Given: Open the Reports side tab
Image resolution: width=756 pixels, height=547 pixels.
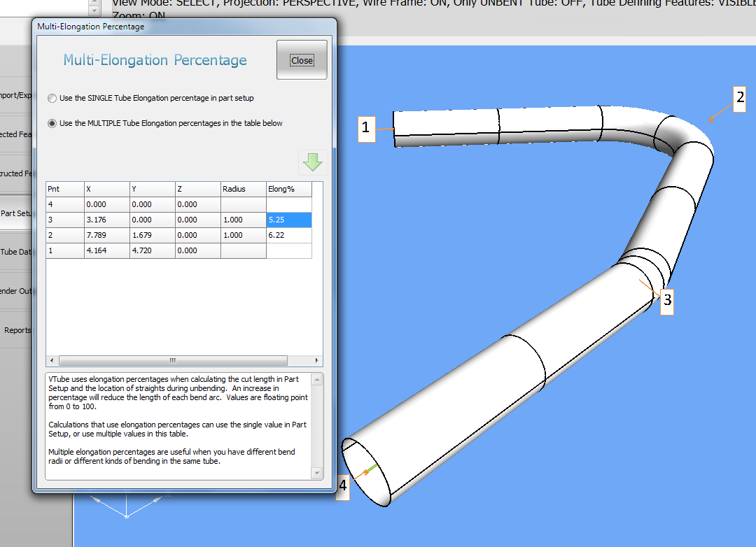Looking at the screenshot, I should [x=17, y=330].
